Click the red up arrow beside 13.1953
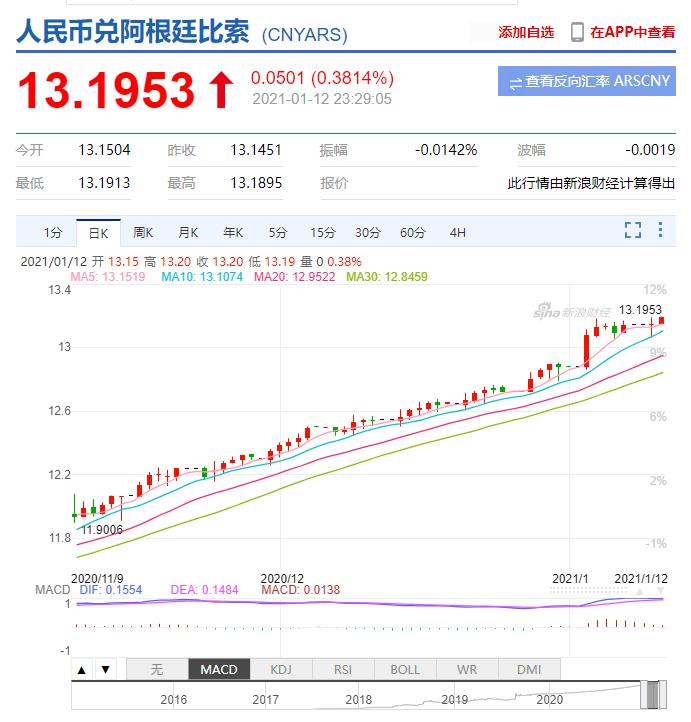Image resolution: width=691 pixels, height=722 pixels. click(x=221, y=90)
